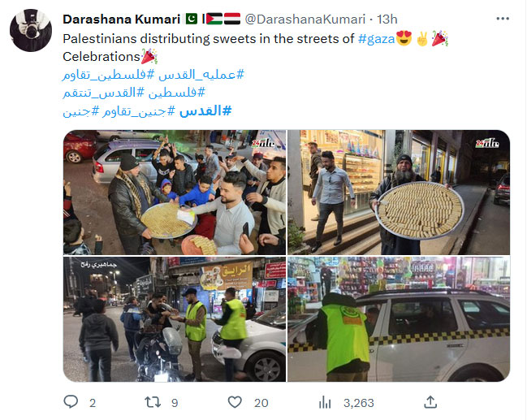Click the Darashana Kumari display name

point(122,19)
